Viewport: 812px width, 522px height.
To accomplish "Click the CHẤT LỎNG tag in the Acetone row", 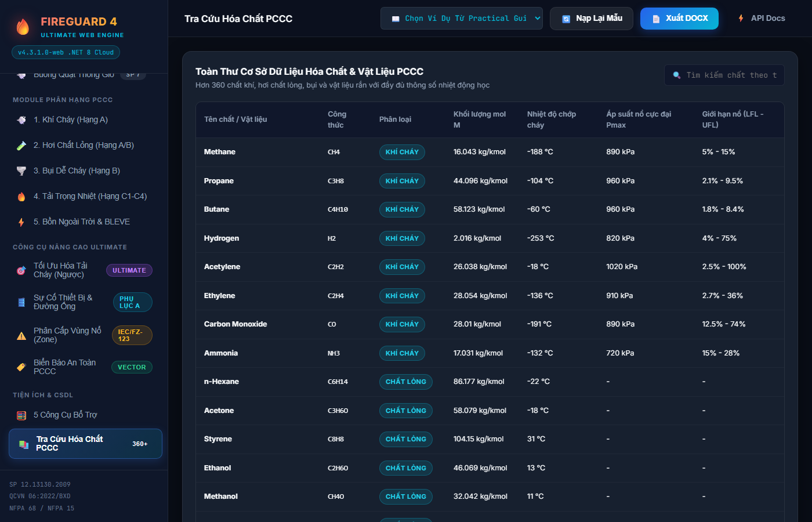I will (406, 411).
